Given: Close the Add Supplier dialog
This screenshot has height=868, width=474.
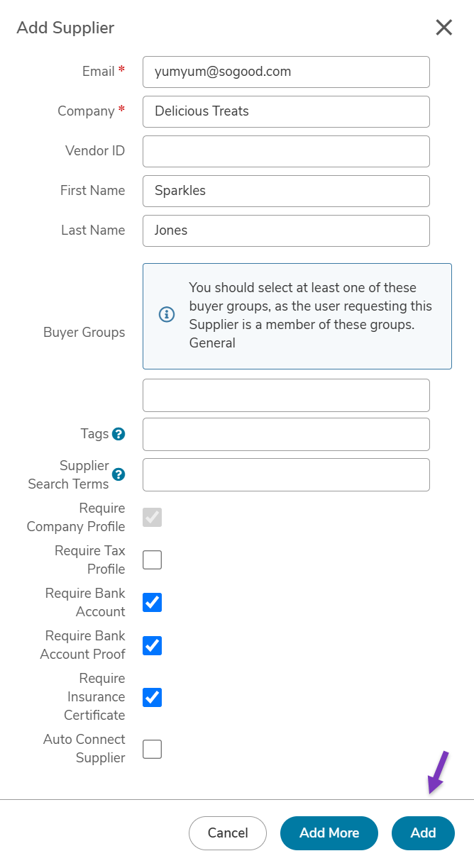Looking at the screenshot, I should pos(443,28).
